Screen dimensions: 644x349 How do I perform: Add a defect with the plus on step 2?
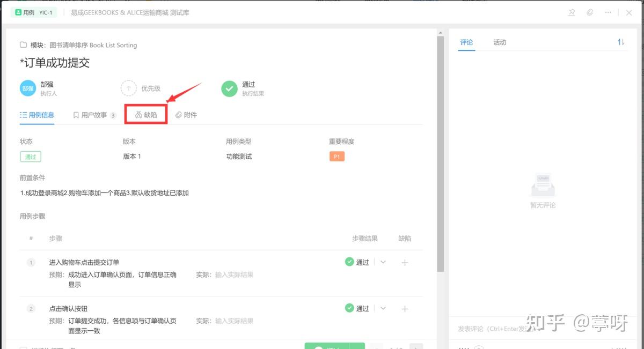tap(405, 308)
